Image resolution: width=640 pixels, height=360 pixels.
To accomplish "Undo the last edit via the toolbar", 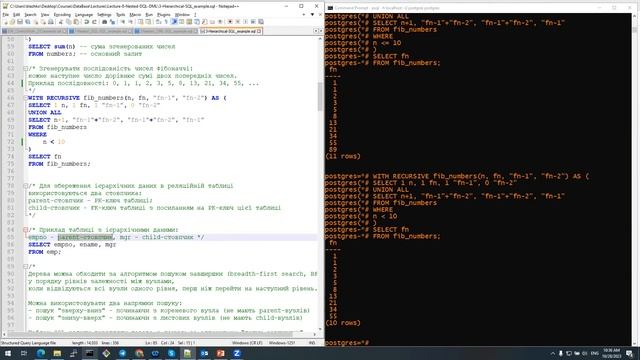I will pyautogui.click(x=86, y=22).
